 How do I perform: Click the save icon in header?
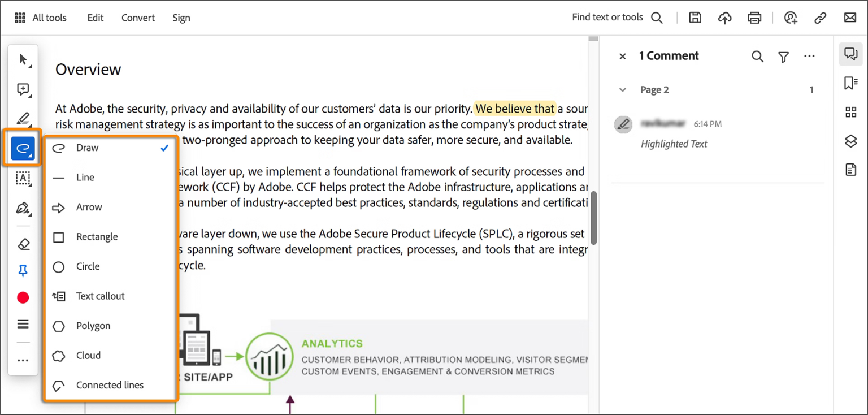pyautogui.click(x=695, y=18)
